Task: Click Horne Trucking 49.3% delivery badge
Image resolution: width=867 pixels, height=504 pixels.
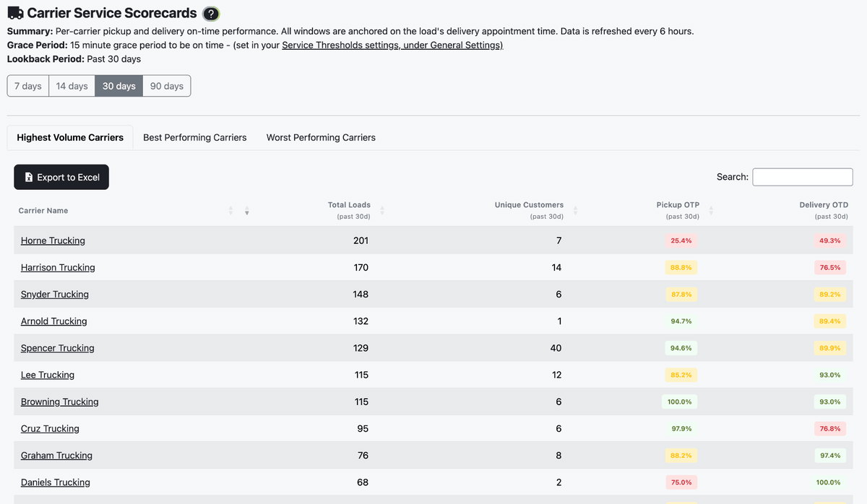Action: (x=830, y=240)
